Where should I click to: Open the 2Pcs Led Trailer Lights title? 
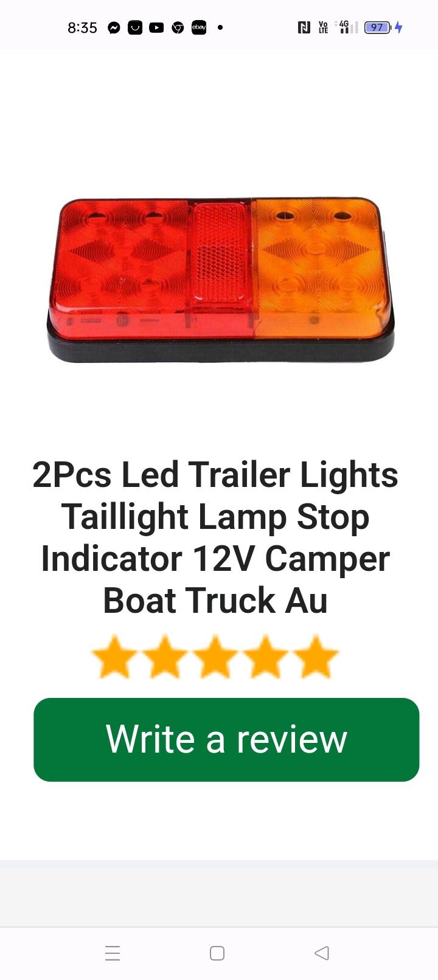click(215, 537)
